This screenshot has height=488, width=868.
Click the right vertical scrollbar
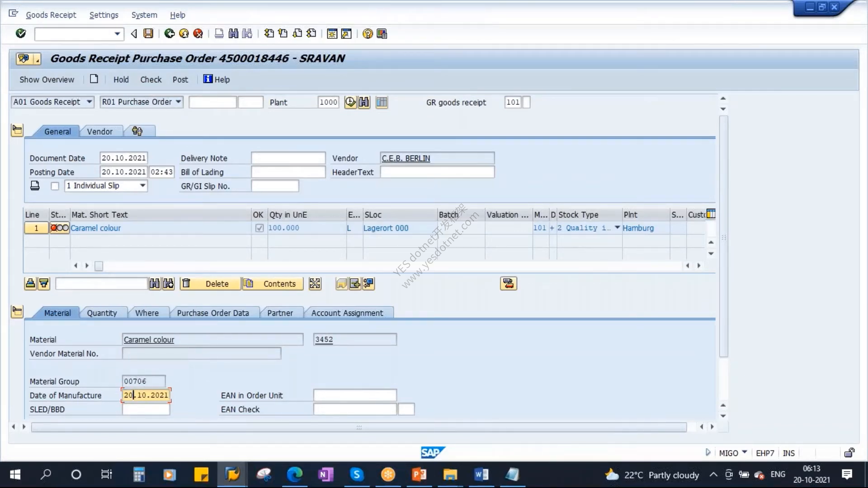(x=723, y=236)
